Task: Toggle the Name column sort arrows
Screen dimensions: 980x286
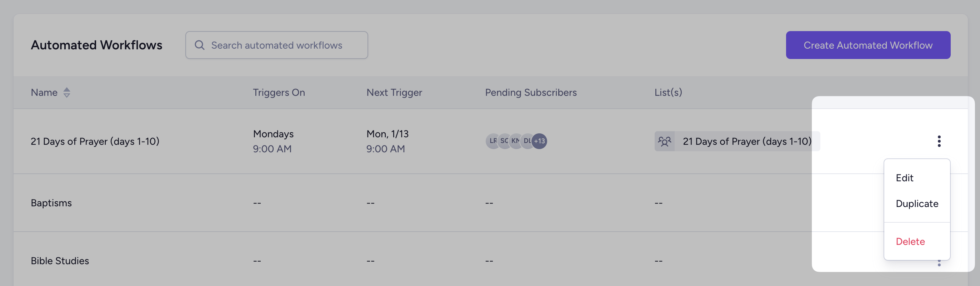Action: (x=66, y=93)
